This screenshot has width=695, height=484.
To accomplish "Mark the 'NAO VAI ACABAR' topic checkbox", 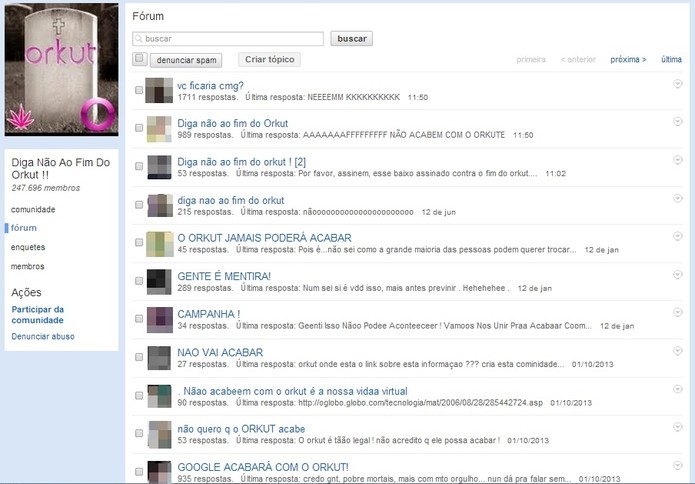I will coord(139,357).
